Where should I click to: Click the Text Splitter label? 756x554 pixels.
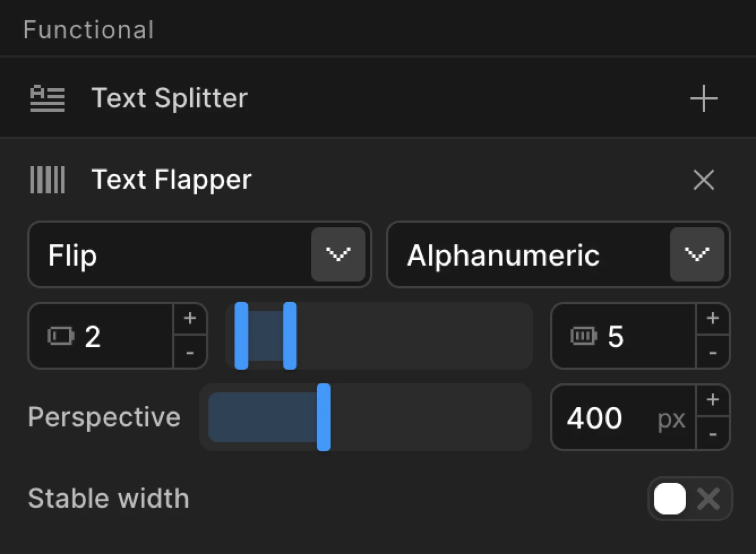(x=169, y=99)
